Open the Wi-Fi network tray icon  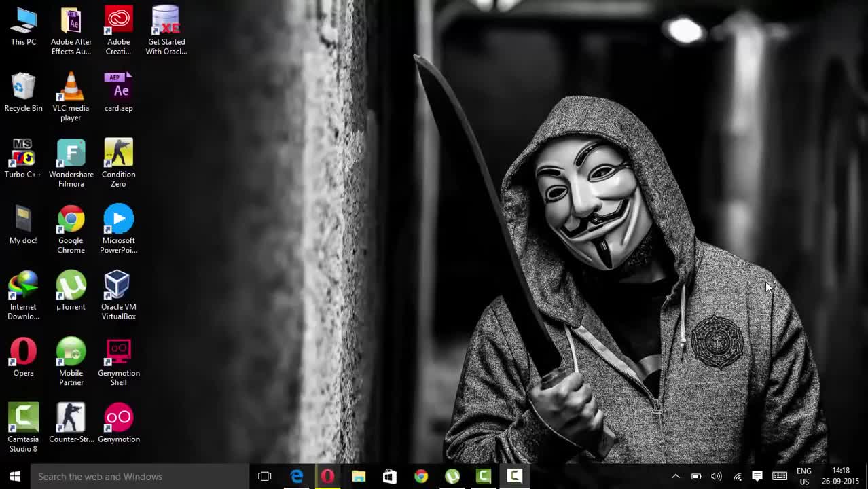737,476
